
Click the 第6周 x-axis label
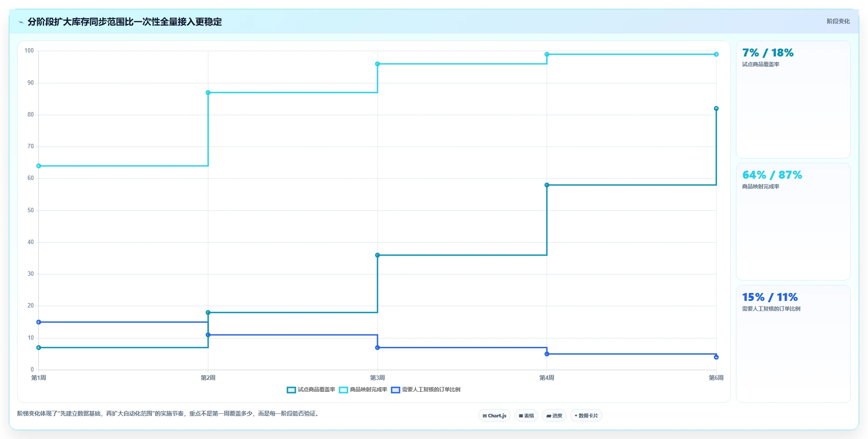716,378
